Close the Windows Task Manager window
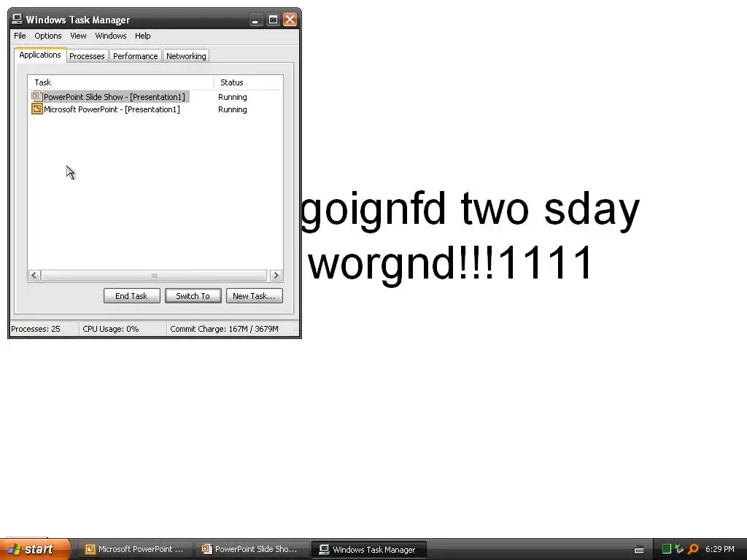Screen dimensions: 747x560 coord(290,20)
